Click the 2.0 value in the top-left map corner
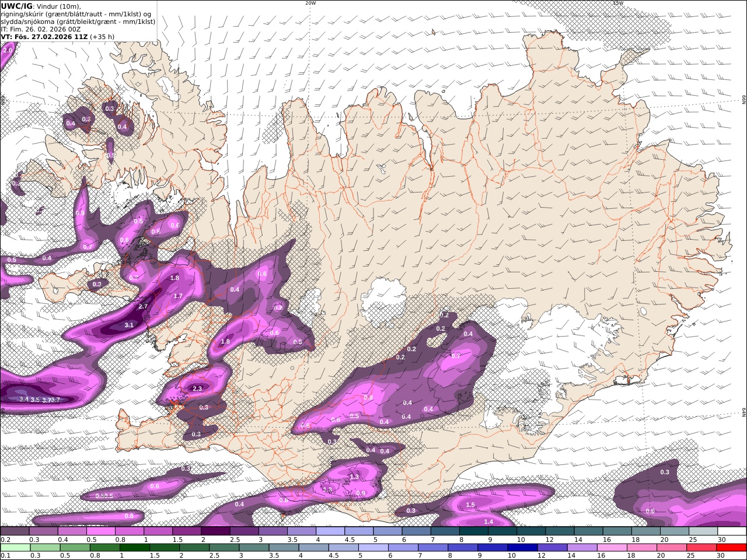This screenshot has height=560, width=747. (8, 51)
